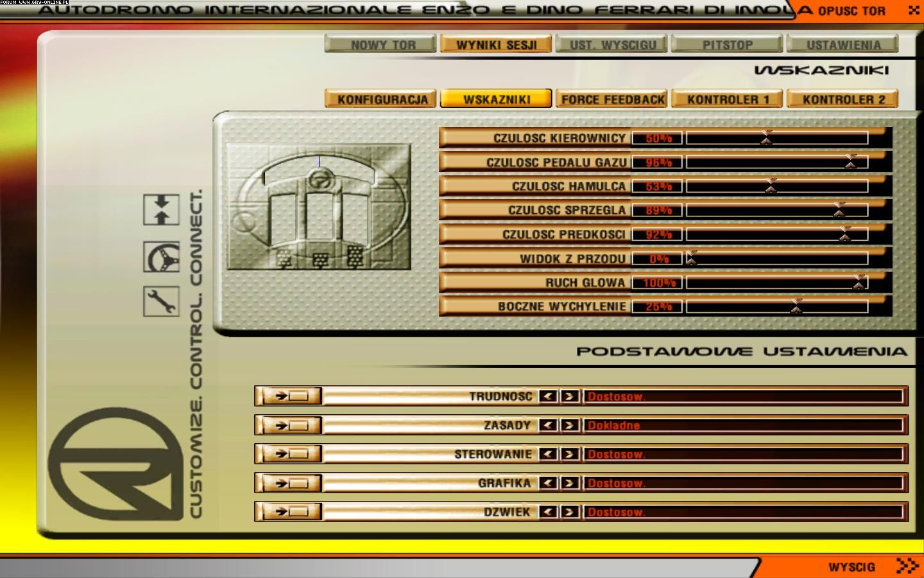Click the CZULOSC KIEROWNICY slider track
This screenshot has height=578, width=924.
(x=777, y=138)
